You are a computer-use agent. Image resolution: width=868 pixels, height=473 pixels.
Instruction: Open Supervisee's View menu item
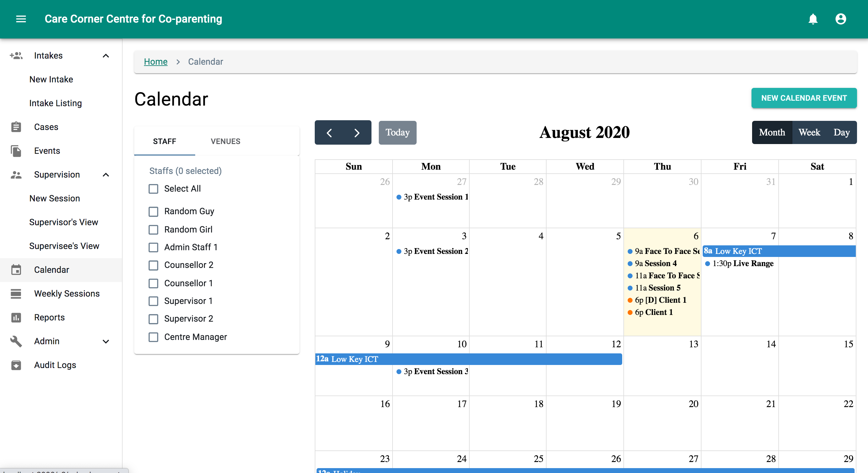pos(64,246)
